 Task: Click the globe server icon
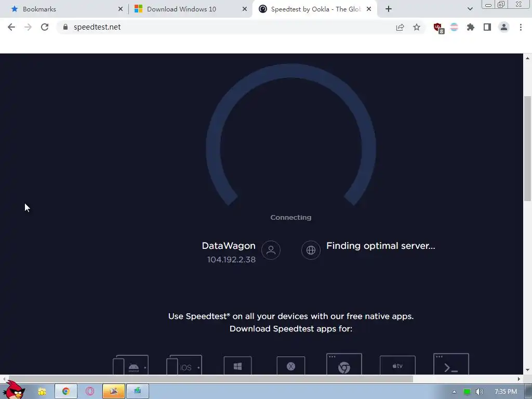tap(311, 250)
